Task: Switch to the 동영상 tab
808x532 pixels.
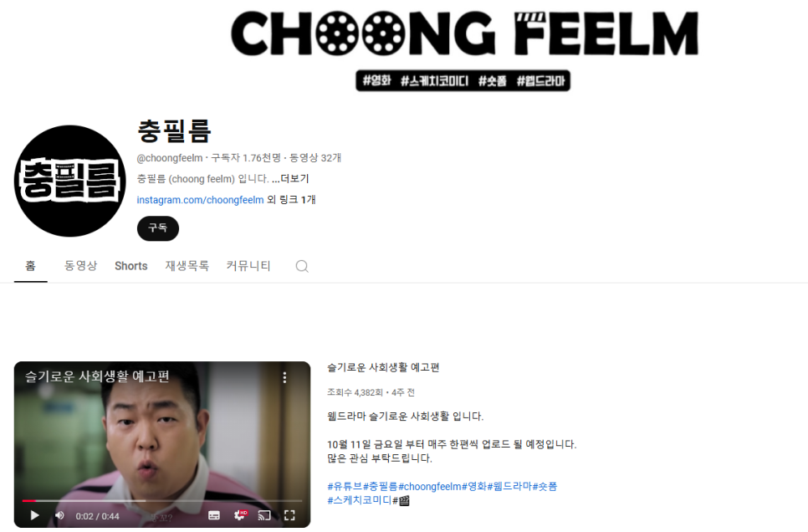Action: (80, 266)
